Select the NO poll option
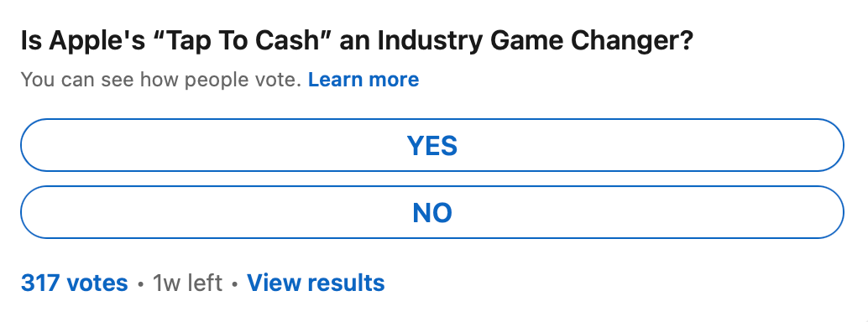Screen dimensions: 868x322 pos(431,212)
